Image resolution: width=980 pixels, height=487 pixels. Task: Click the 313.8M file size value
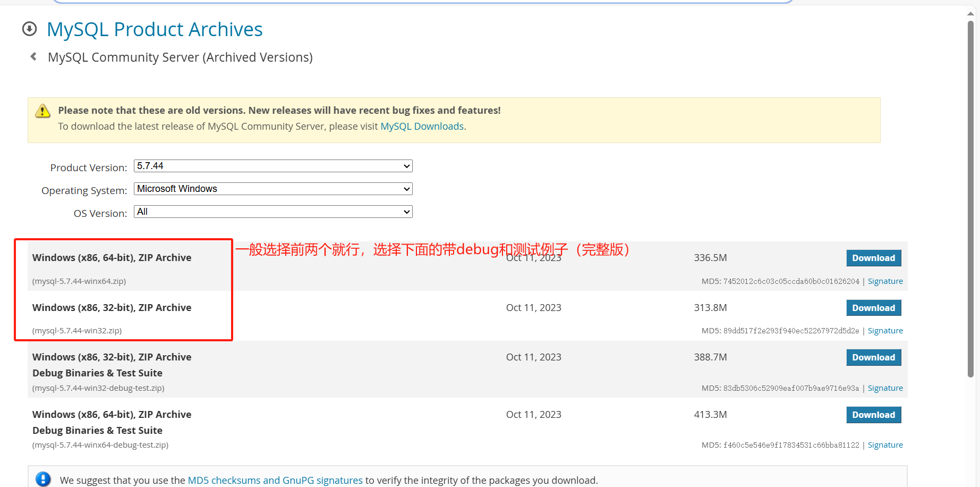[x=710, y=308]
